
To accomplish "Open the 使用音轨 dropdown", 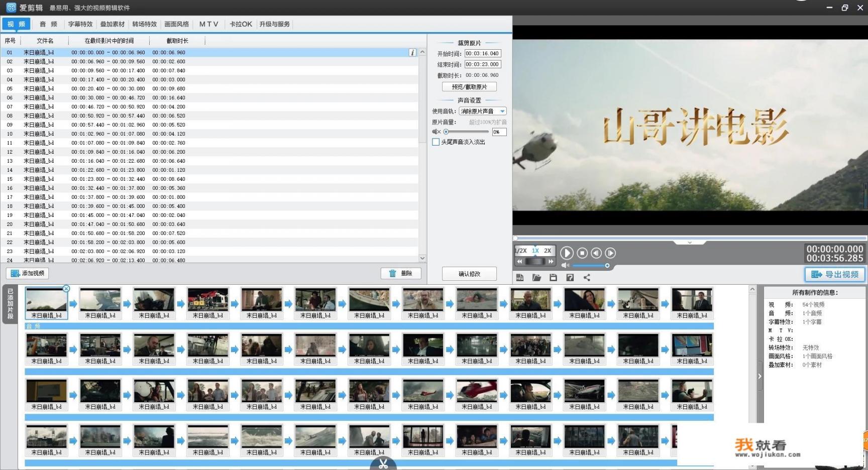I will (x=482, y=111).
